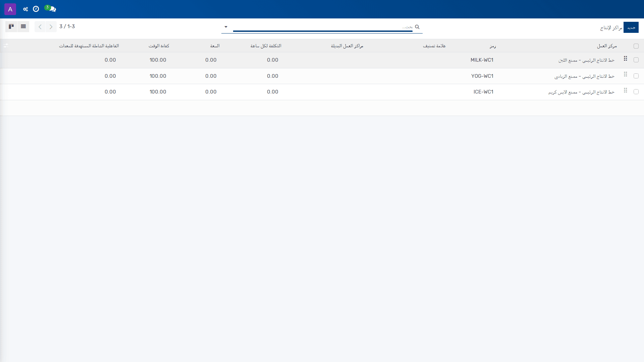Tick the checkbox for MILK-WC1 row

coord(636,60)
